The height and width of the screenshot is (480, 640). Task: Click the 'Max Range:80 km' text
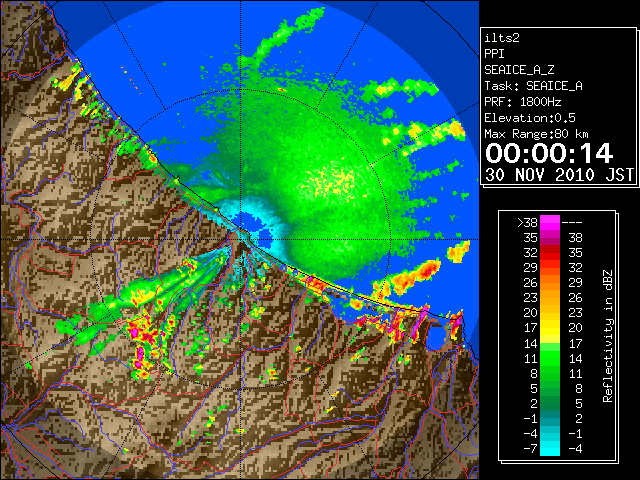[x=536, y=134]
